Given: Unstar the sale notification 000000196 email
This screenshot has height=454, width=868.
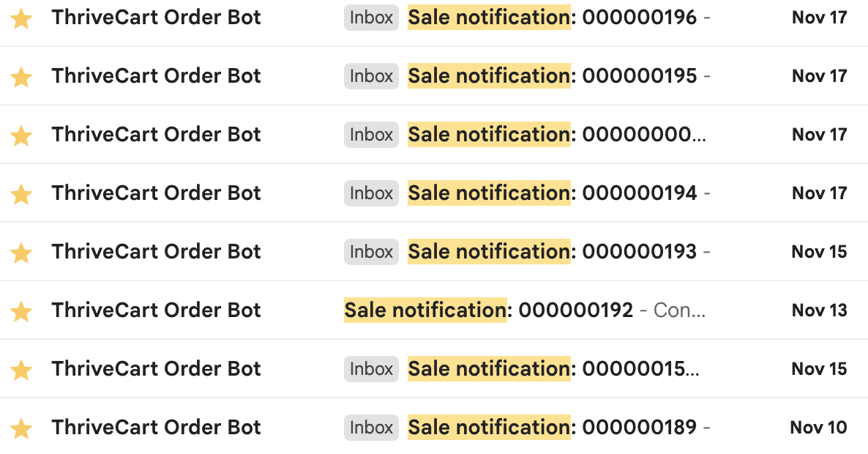Looking at the screenshot, I should pyautogui.click(x=22, y=18).
